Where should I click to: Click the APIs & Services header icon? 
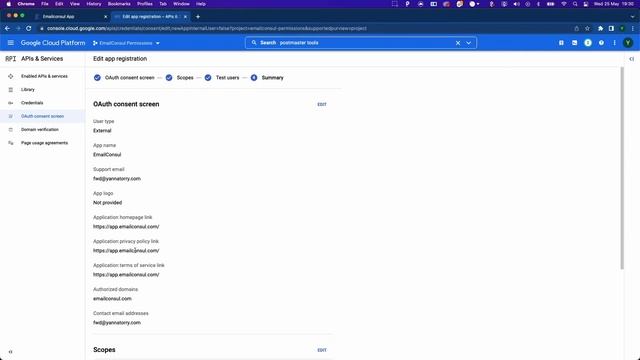[x=11, y=59]
